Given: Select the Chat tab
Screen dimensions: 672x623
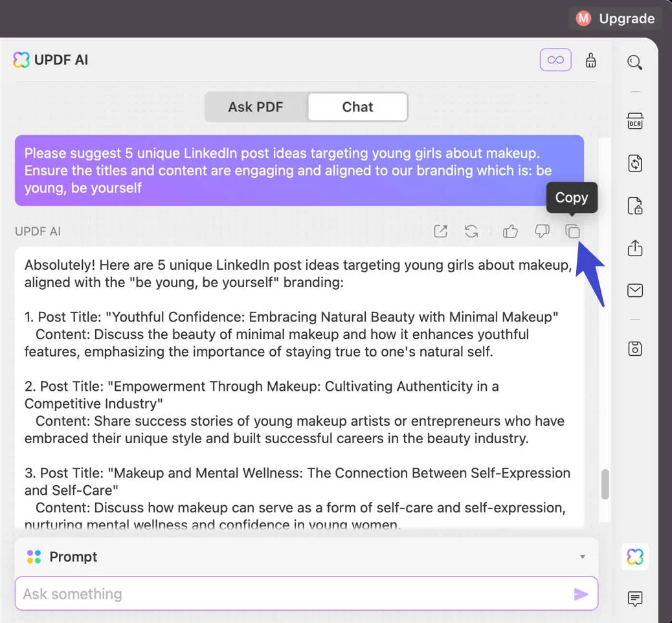Looking at the screenshot, I should point(357,107).
